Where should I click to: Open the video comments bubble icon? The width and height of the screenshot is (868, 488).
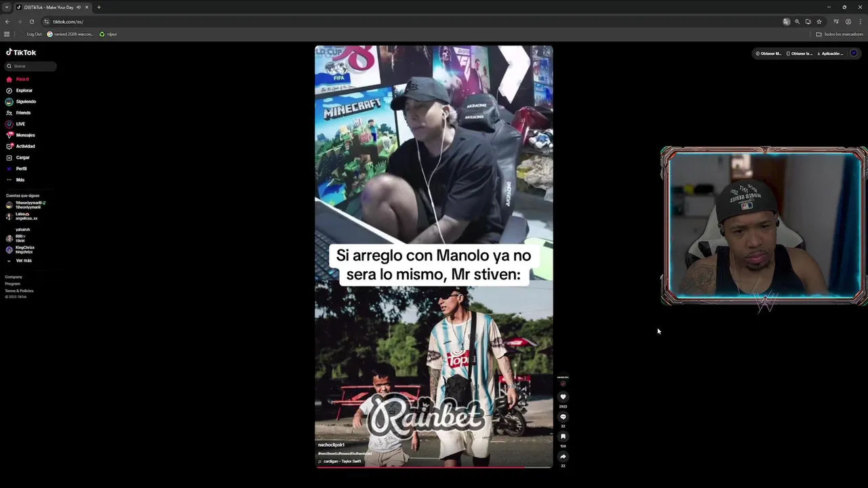[x=563, y=417]
